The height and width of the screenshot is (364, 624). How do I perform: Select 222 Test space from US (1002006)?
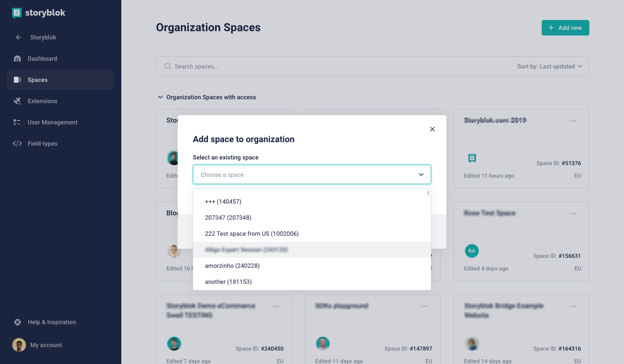click(312, 234)
